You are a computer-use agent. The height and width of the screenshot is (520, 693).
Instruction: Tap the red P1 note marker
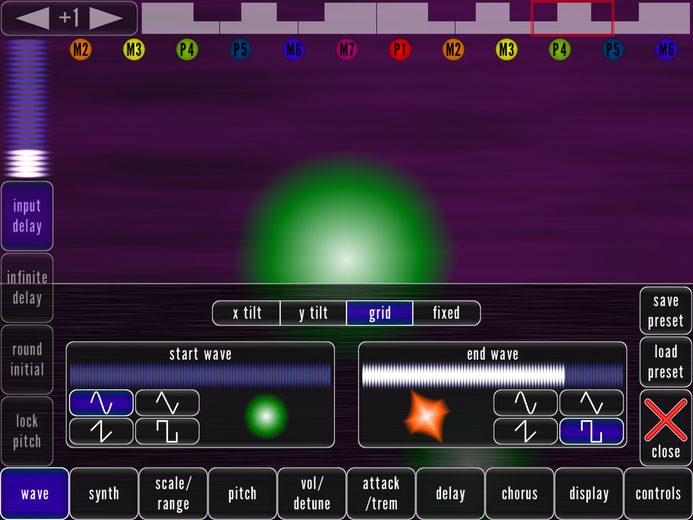[x=400, y=49]
